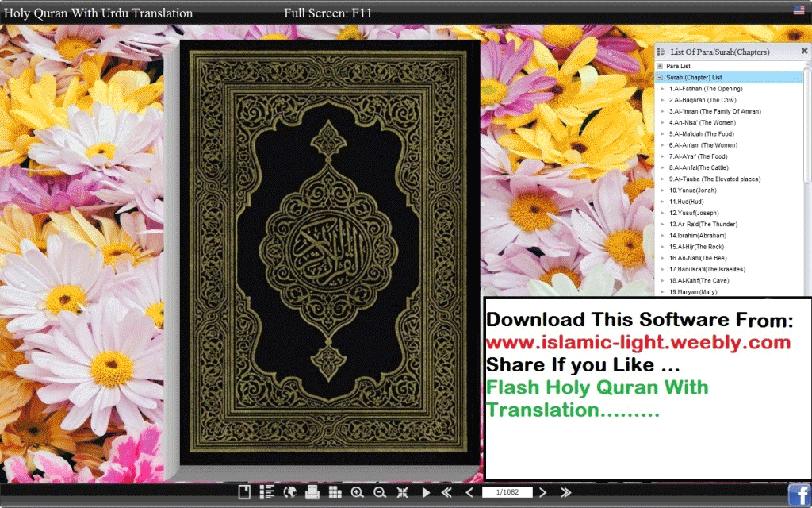Zoom in using the magnifier plus icon
This screenshot has height=508, width=812.
tap(358, 492)
